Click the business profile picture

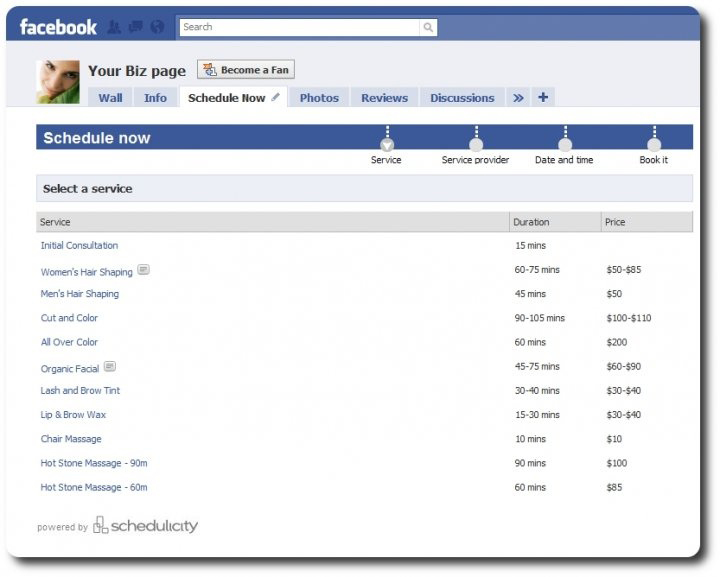[x=58, y=82]
